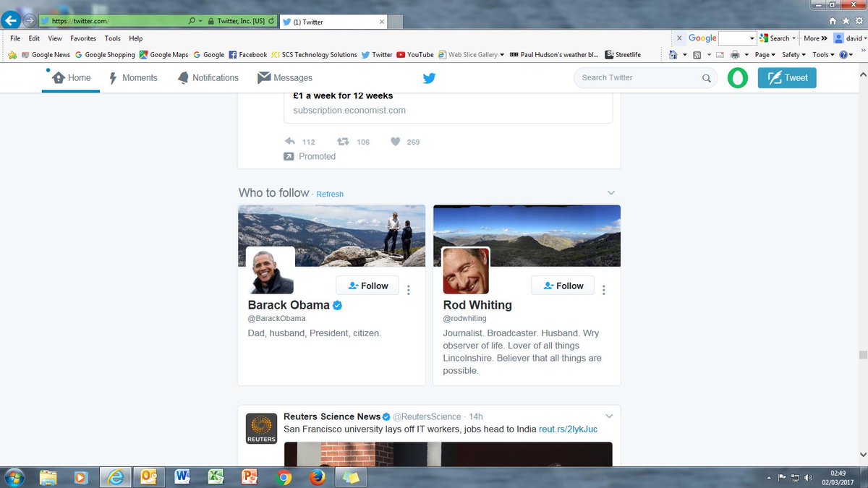Screen dimensions: 868x488
Task: Open Firefox from the taskbar
Action: (317, 476)
